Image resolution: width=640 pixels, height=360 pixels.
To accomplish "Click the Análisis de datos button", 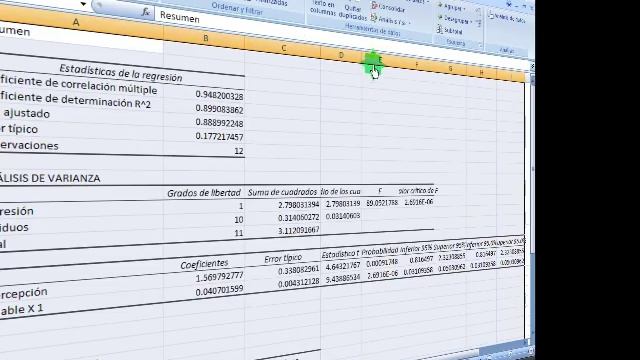I will (507, 18).
